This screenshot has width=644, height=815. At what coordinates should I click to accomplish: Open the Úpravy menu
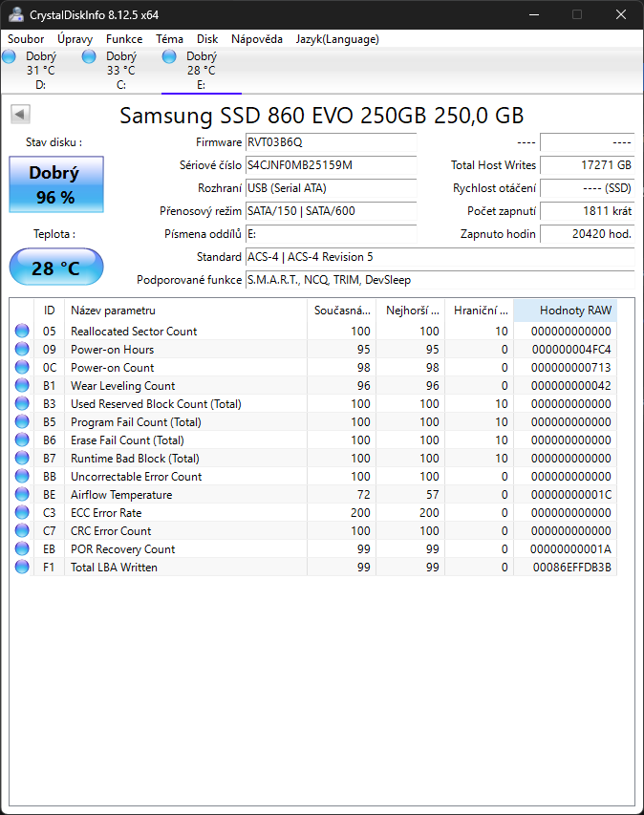(75, 39)
